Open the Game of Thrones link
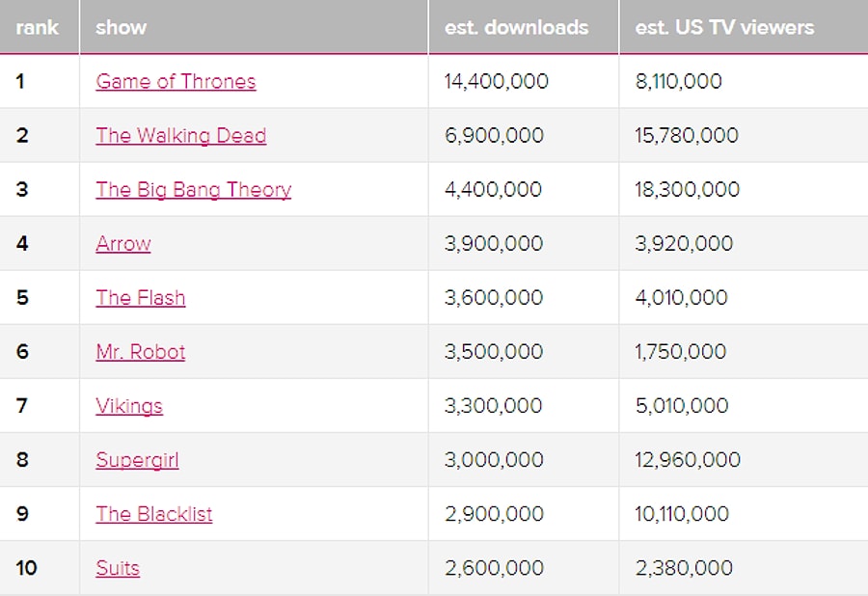The width and height of the screenshot is (868, 596). (x=176, y=82)
